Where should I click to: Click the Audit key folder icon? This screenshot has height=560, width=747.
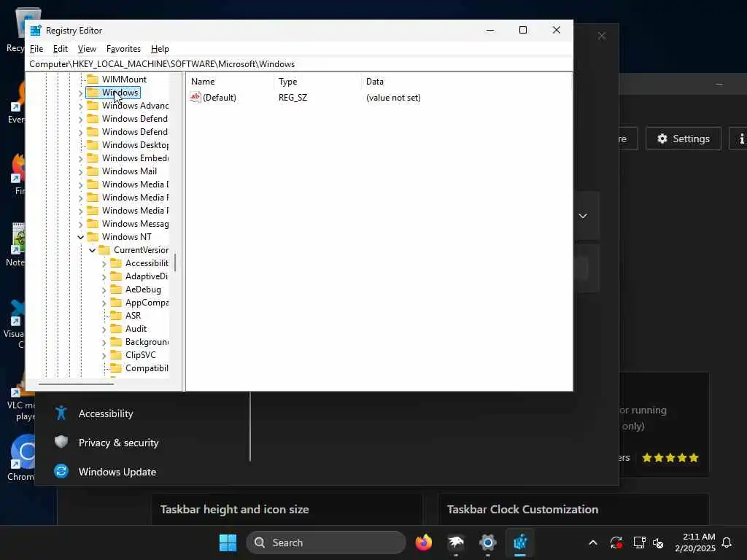click(x=116, y=329)
